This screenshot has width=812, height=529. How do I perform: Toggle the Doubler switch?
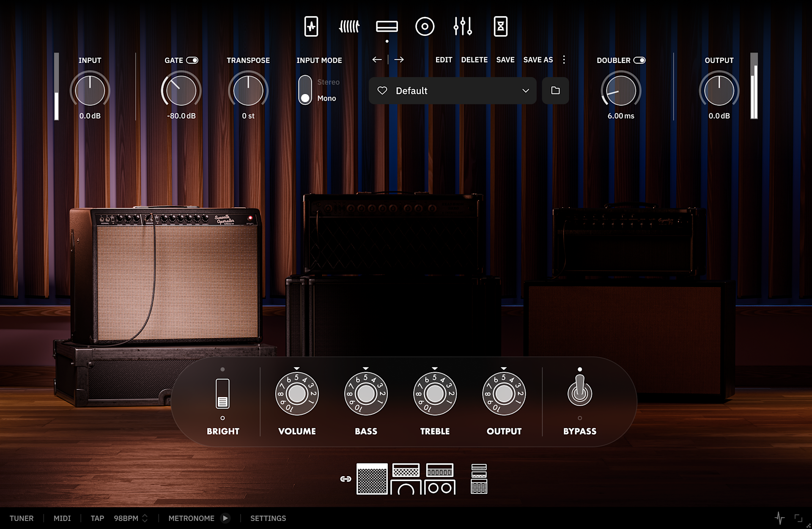[x=639, y=60]
